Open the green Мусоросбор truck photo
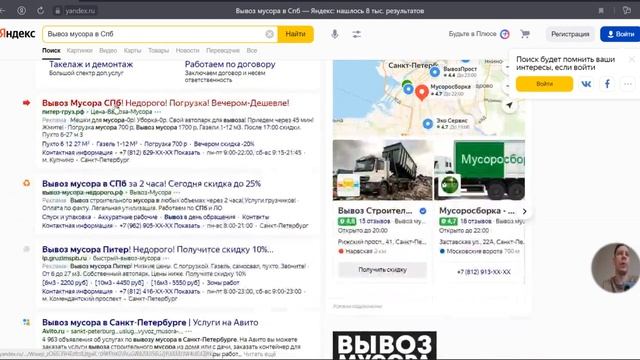640x360 pixels. pos(480,170)
